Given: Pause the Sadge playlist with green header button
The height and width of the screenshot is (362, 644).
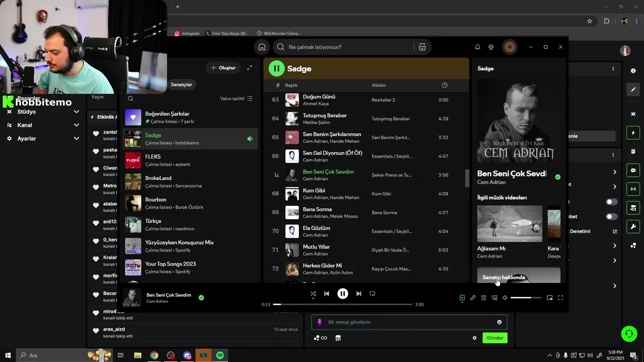Looking at the screenshot, I should 276,68.
